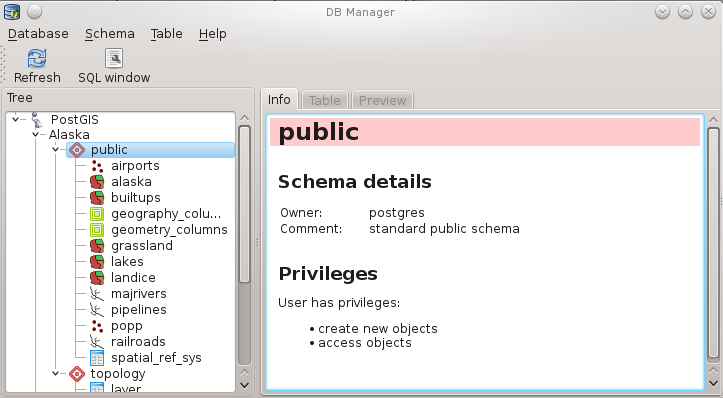Switch to the Info tab
This screenshot has width=723, height=398.
pyautogui.click(x=279, y=99)
